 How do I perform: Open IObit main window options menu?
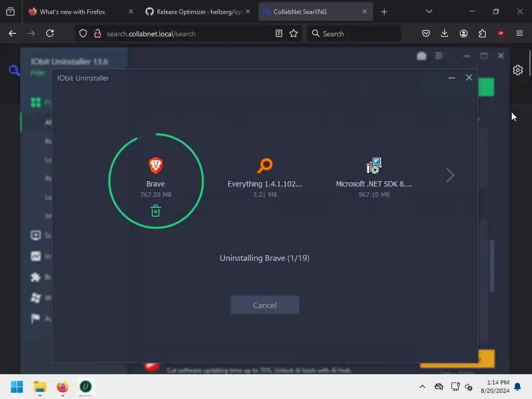click(438, 56)
